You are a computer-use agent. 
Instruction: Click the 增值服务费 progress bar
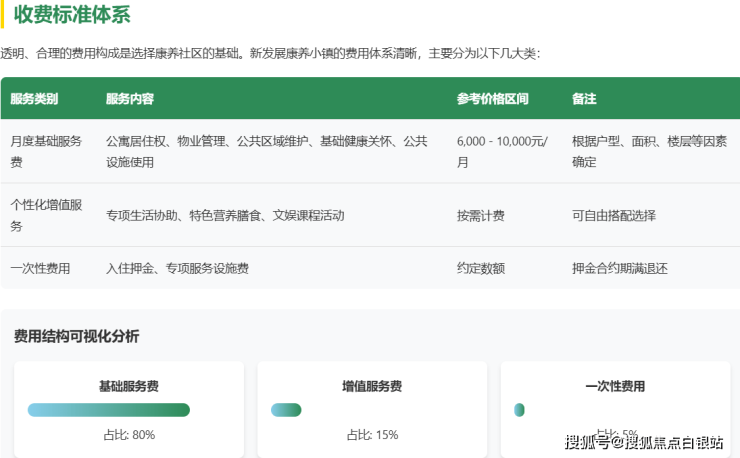[286, 410]
